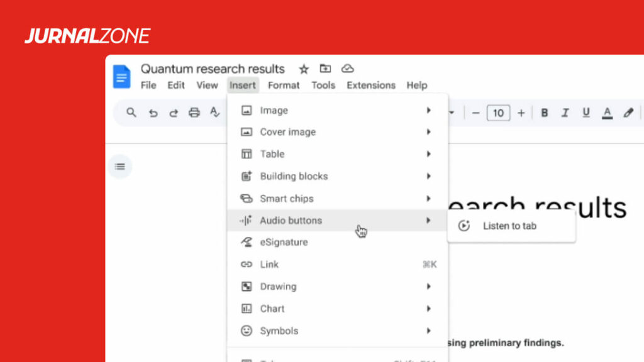Open the Format menu

tap(284, 85)
